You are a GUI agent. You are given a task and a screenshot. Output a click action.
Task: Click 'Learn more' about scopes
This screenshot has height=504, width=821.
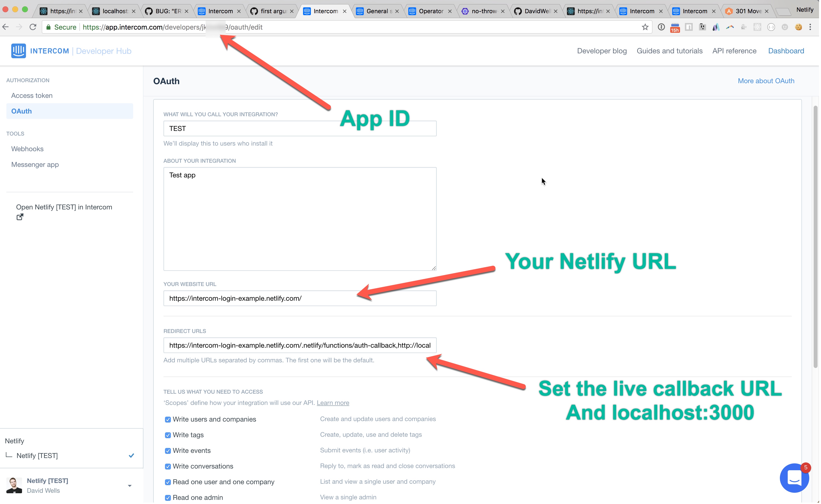tap(333, 403)
